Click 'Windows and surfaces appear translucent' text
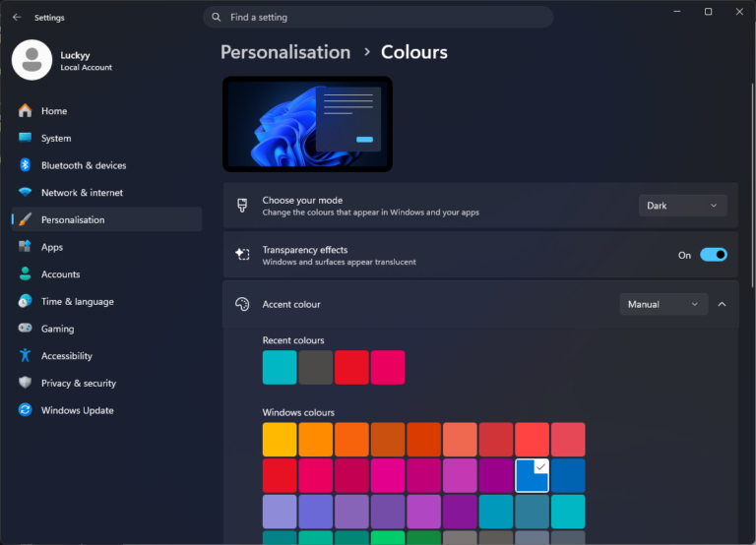 (339, 262)
